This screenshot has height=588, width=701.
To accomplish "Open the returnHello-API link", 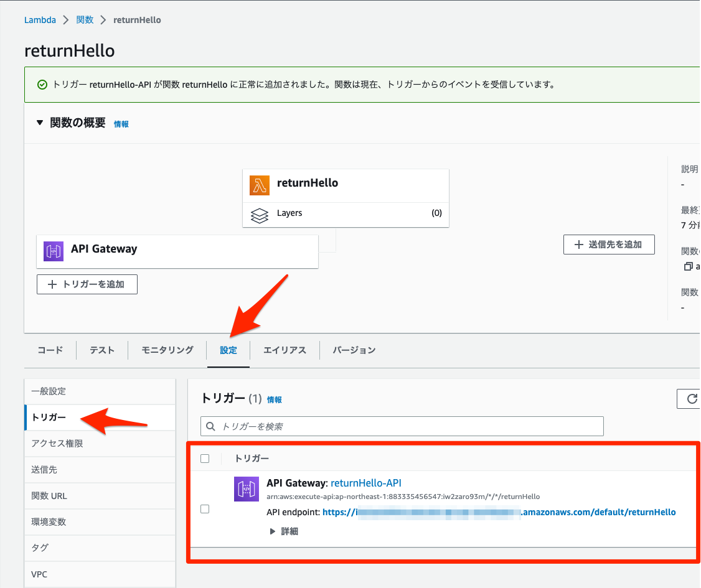I will (x=366, y=483).
